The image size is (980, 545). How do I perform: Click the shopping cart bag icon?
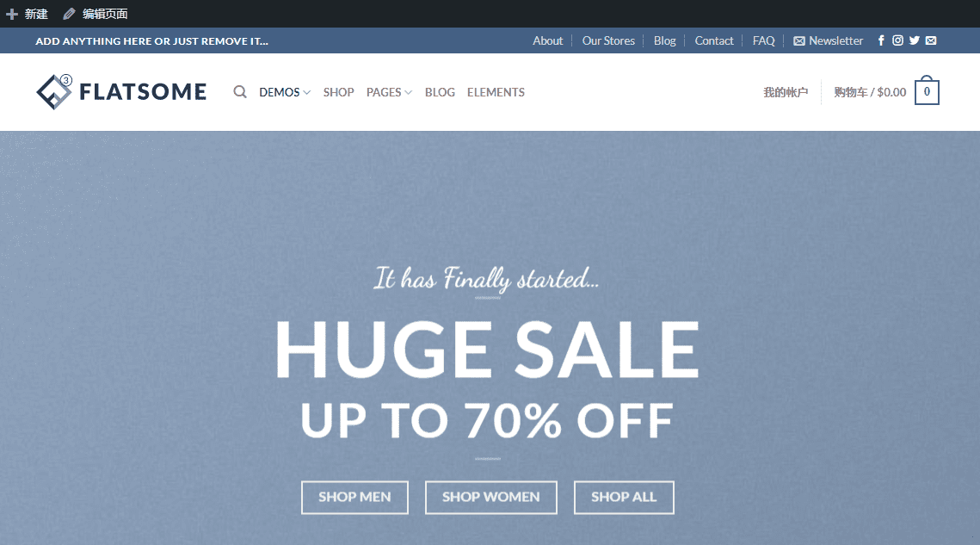point(927,90)
